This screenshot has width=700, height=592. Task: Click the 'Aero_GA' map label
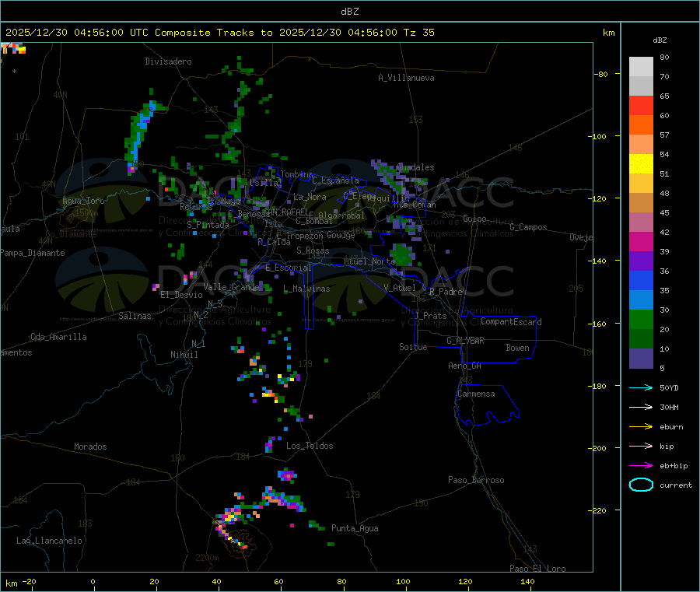click(x=464, y=366)
